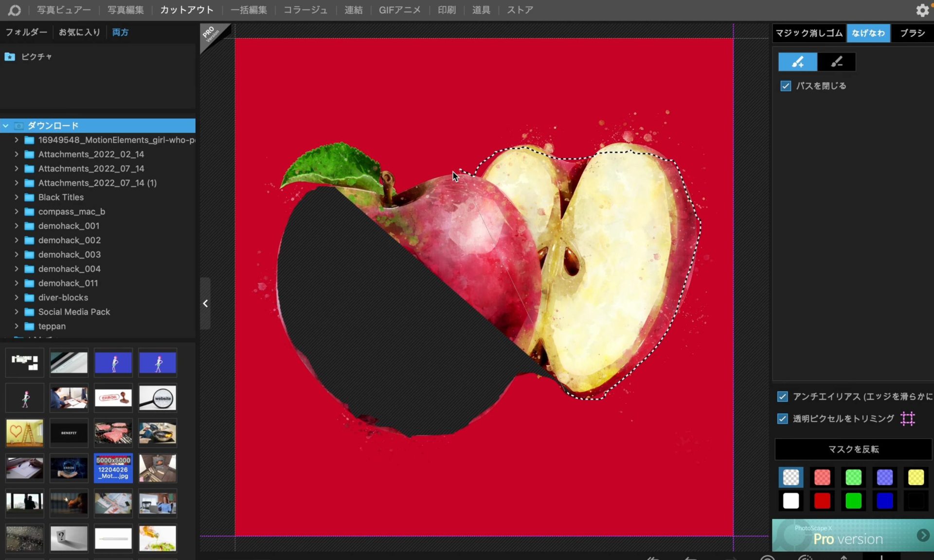Switch to the 写真編集 tab
This screenshot has height=560, width=934.
pos(125,10)
